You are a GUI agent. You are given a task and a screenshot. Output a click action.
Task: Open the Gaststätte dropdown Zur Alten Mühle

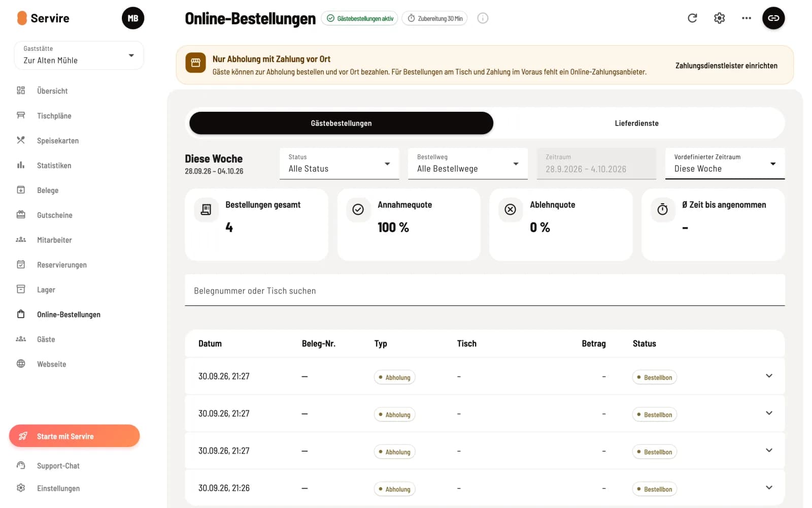[79, 55]
